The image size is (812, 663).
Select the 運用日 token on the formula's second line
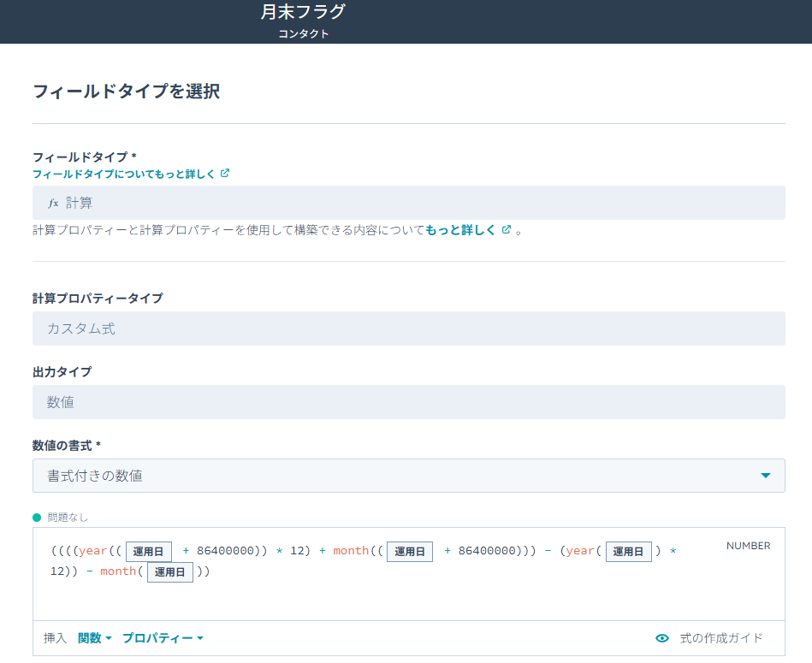click(x=170, y=572)
